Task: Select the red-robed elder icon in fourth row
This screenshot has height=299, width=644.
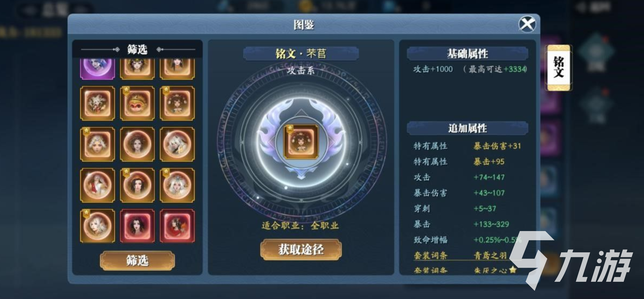Action: [x=98, y=185]
